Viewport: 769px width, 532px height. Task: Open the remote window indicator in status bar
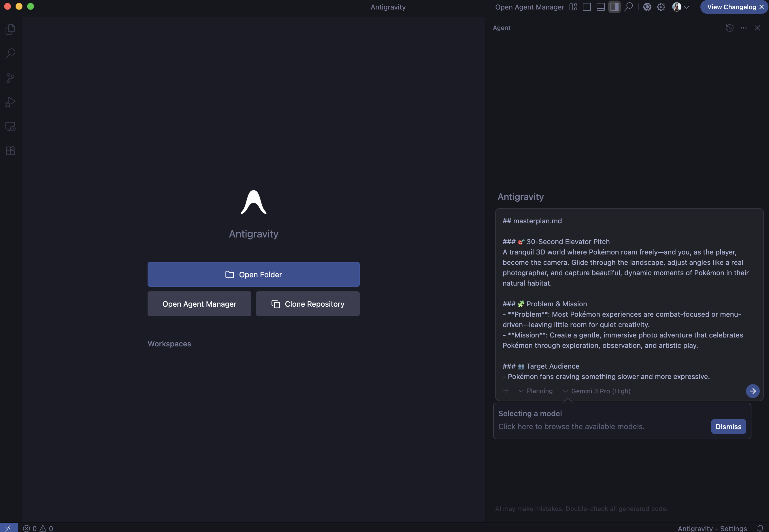pos(9,528)
